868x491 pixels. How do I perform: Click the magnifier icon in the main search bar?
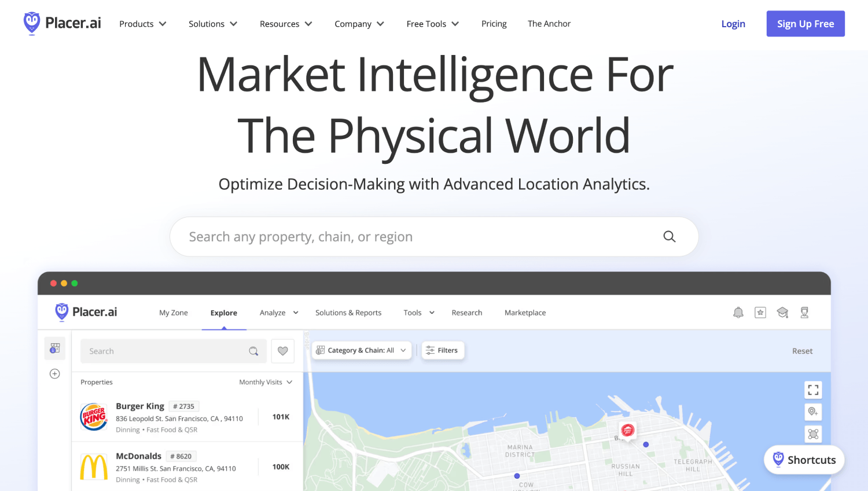pos(670,236)
